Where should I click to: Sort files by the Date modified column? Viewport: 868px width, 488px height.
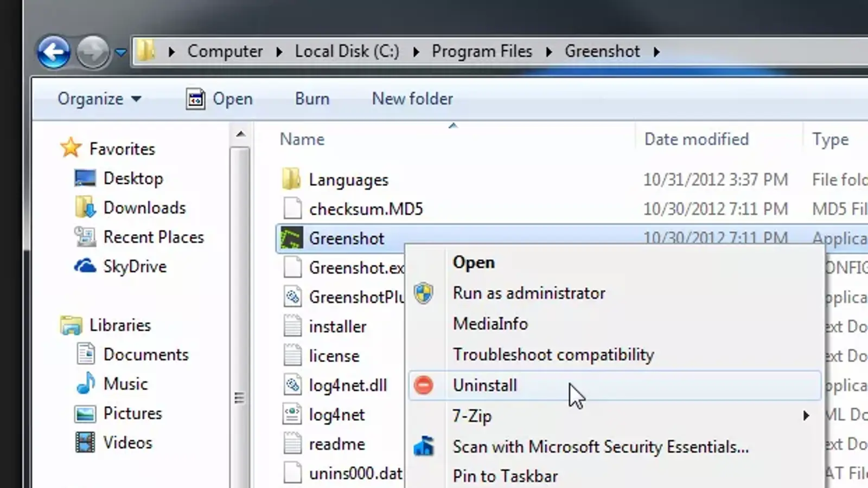696,139
